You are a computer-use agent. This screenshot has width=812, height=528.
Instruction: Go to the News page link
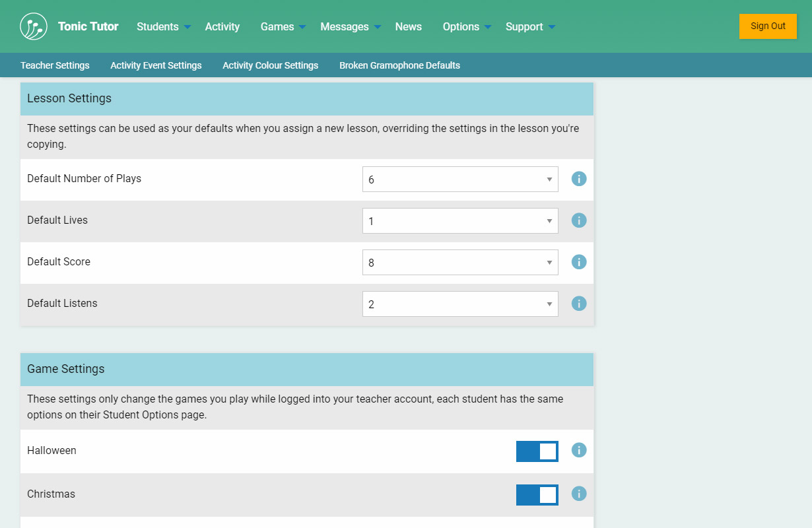coord(408,26)
